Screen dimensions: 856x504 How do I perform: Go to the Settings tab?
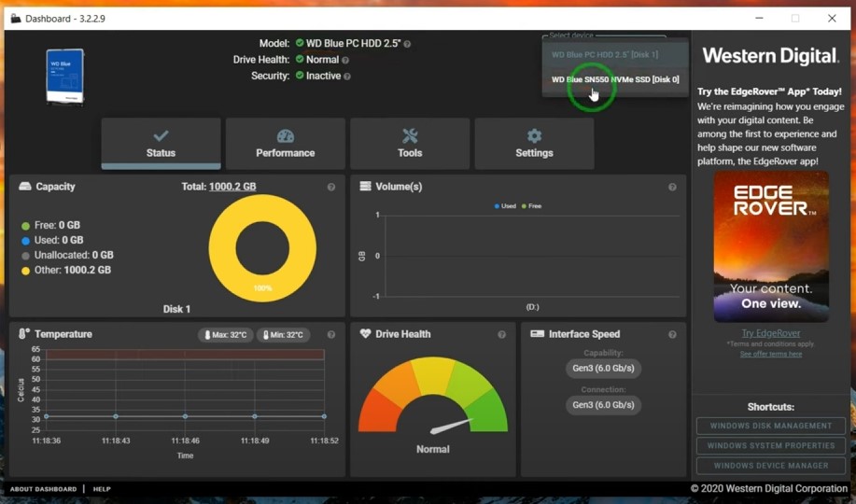pyautogui.click(x=534, y=144)
